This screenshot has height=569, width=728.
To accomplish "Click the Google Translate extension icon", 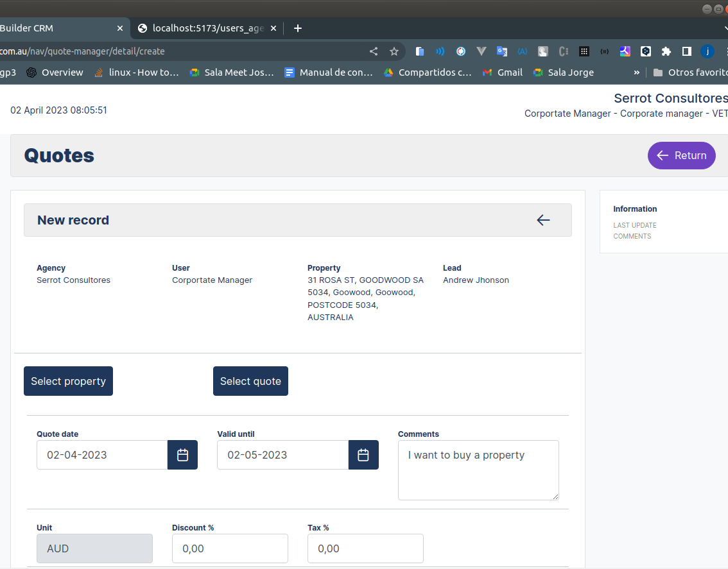I will (501, 51).
